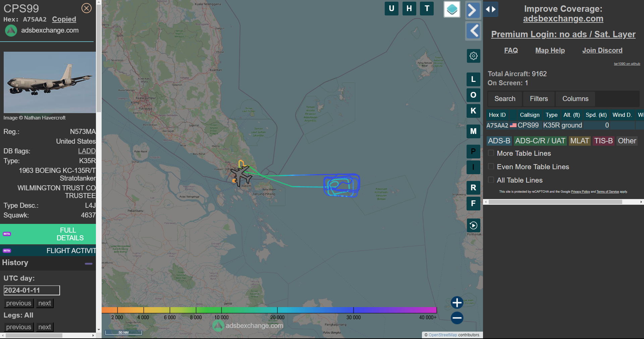
Task: Click the U map toggle button
Action: pos(391,8)
